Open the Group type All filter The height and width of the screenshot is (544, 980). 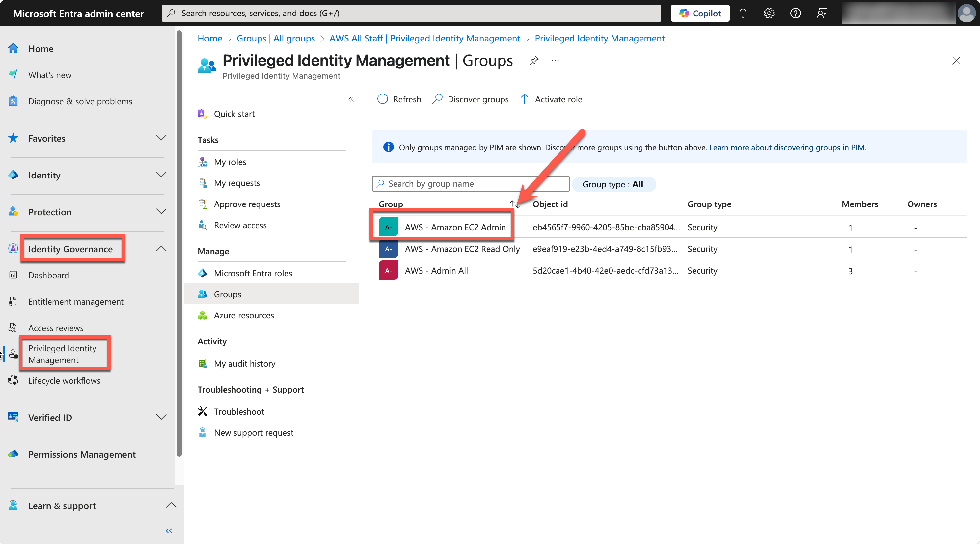(x=613, y=184)
